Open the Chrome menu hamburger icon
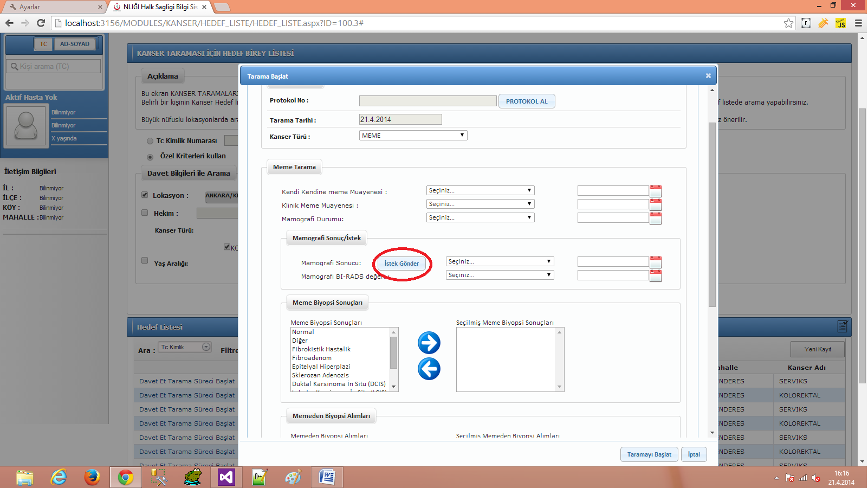868x488 pixels. tap(858, 23)
